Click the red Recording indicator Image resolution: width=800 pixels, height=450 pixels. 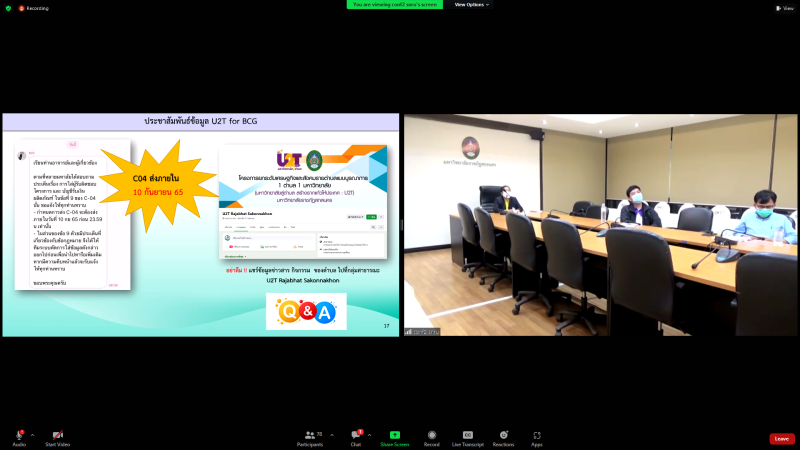(x=32, y=7)
